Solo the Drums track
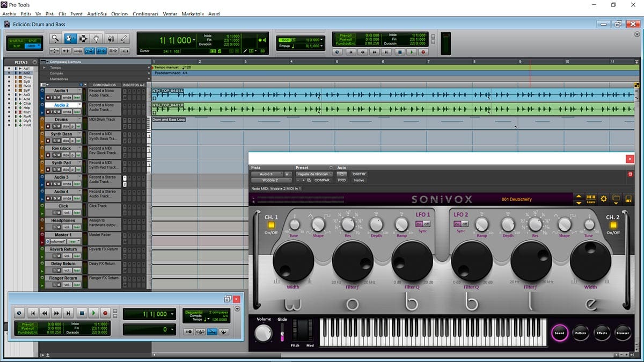The image size is (644, 362). click(54, 126)
